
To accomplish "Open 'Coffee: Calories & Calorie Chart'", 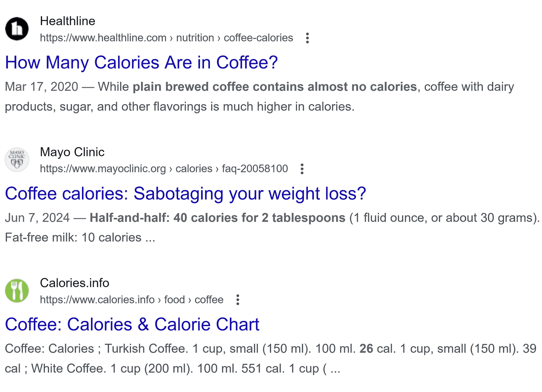I will (132, 324).
